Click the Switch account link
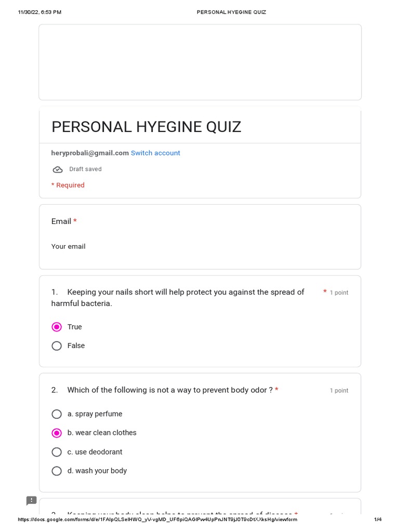399x532 pixels. point(155,153)
